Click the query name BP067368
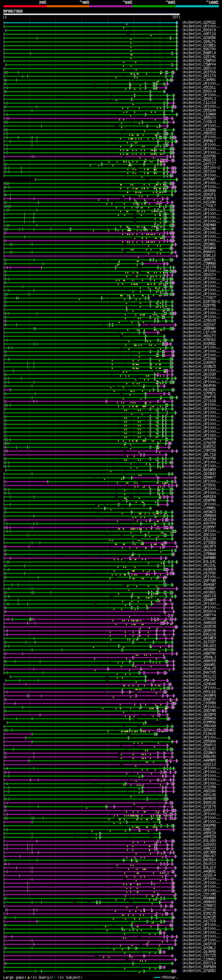 pyautogui.click(x=13, y=11)
